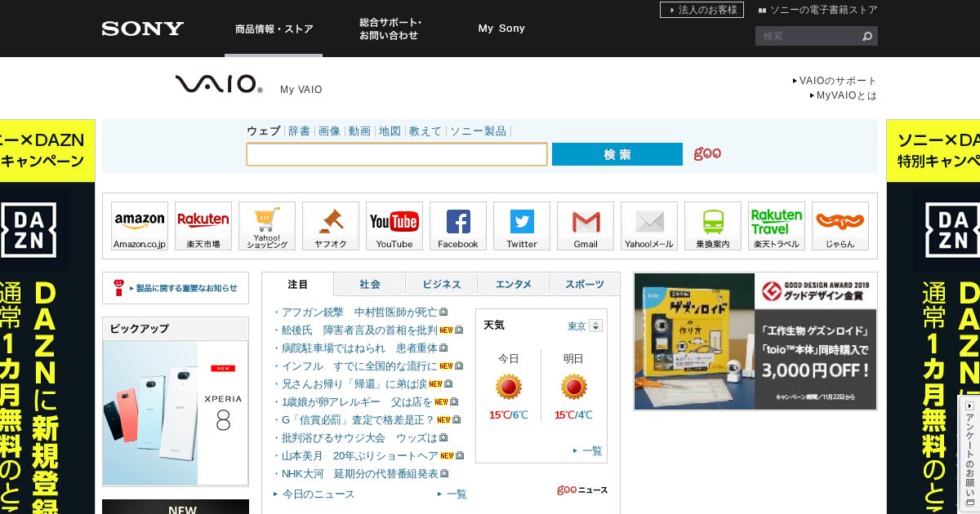Click photo icon beside アフガン銃撃 headline
980x514 pixels.
(443, 312)
